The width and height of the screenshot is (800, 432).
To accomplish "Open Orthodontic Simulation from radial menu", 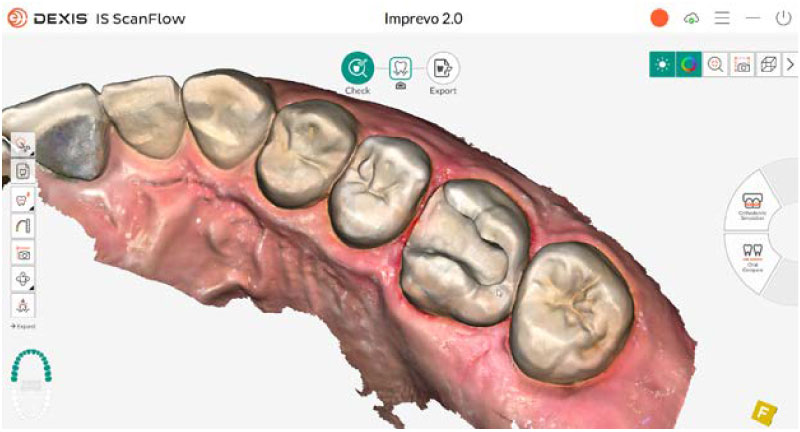I will [752, 206].
